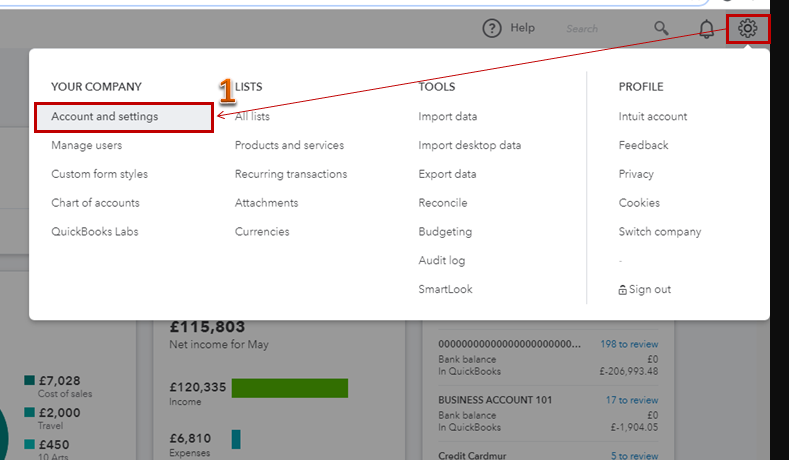Viewport: 789px width, 460px height.
Task: Sign out of QuickBooks
Action: point(650,290)
